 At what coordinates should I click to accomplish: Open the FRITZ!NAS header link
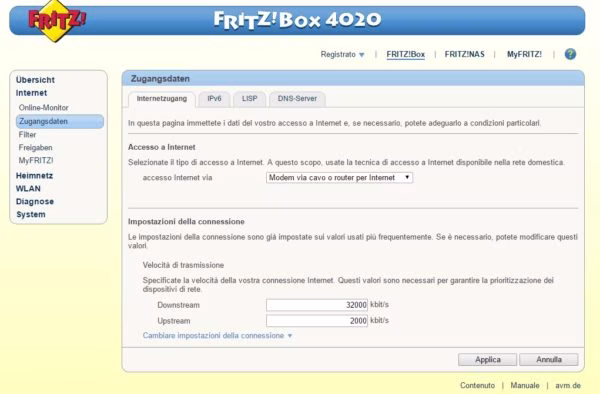tap(465, 54)
